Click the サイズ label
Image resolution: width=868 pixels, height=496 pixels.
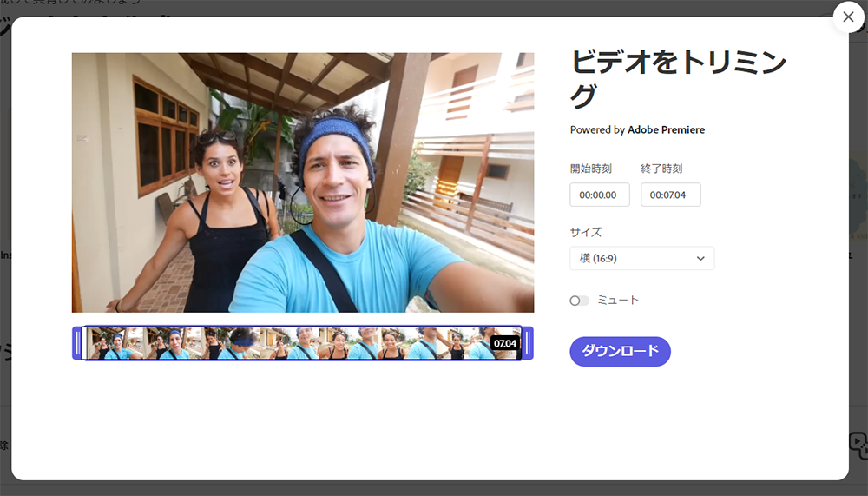[586, 232]
